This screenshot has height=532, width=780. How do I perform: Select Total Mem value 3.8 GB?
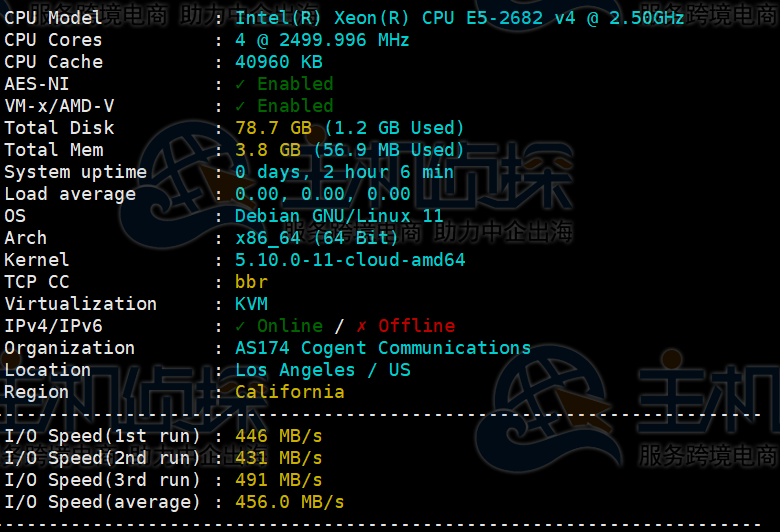[x=268, y=150]
